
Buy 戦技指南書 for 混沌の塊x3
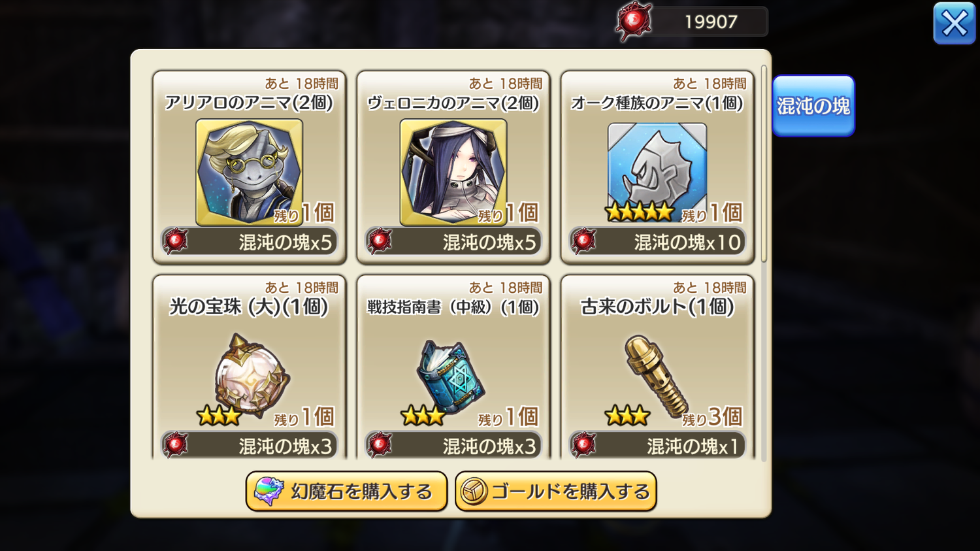click(x=453, y=446)
